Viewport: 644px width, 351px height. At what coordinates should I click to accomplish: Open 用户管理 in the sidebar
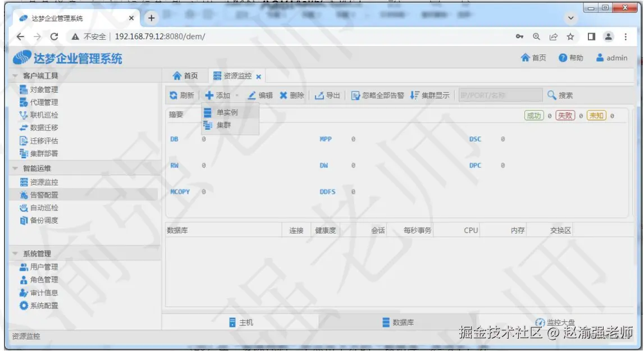pos(39,267)
